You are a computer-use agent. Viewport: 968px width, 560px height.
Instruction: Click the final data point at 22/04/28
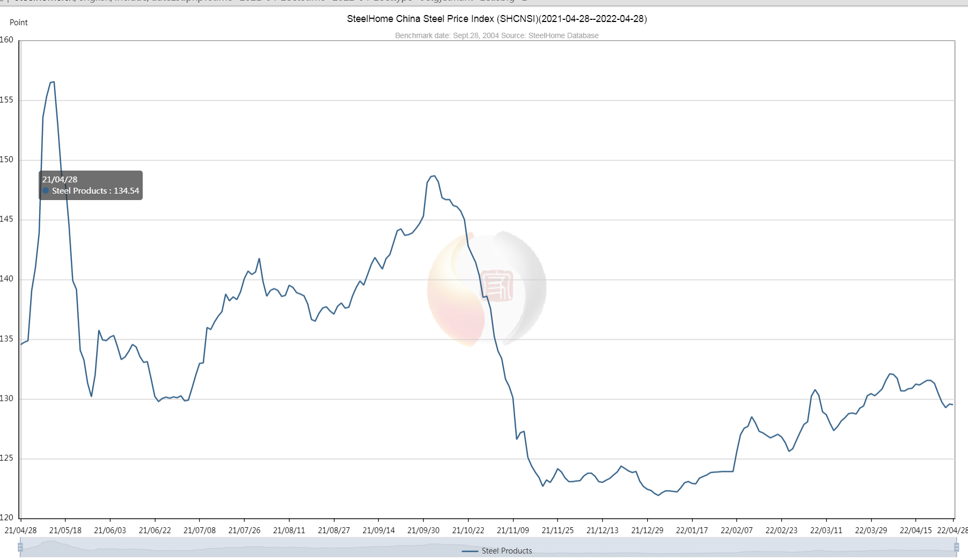[953, 404]
